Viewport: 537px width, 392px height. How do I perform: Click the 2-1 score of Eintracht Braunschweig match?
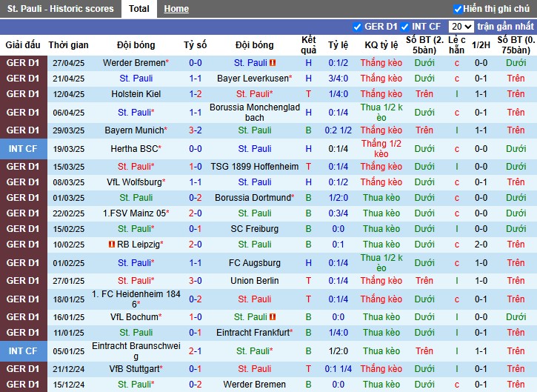[x=196, y=351]
